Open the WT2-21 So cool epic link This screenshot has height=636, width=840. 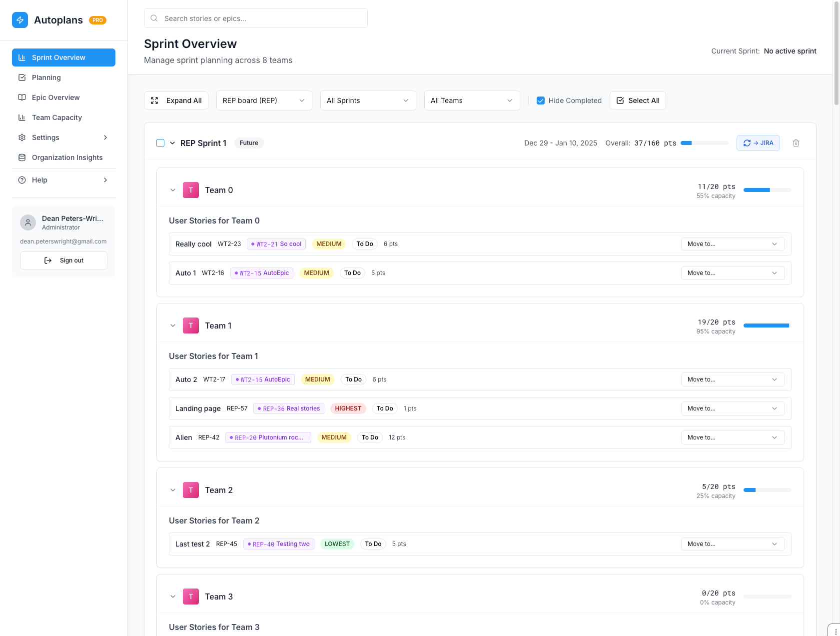(x=276, y=244)
